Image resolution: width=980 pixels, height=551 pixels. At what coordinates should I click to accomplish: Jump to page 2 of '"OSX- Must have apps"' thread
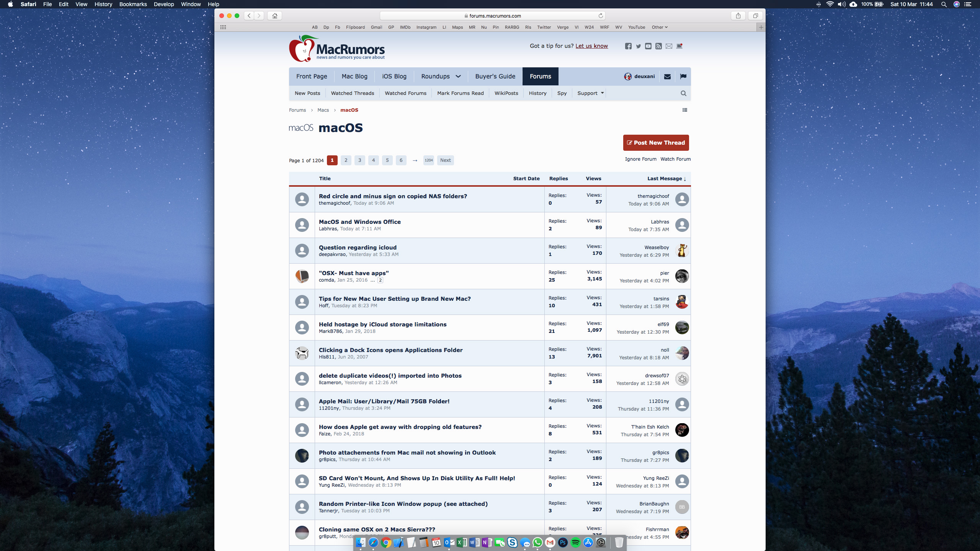(x=380, y=280)
